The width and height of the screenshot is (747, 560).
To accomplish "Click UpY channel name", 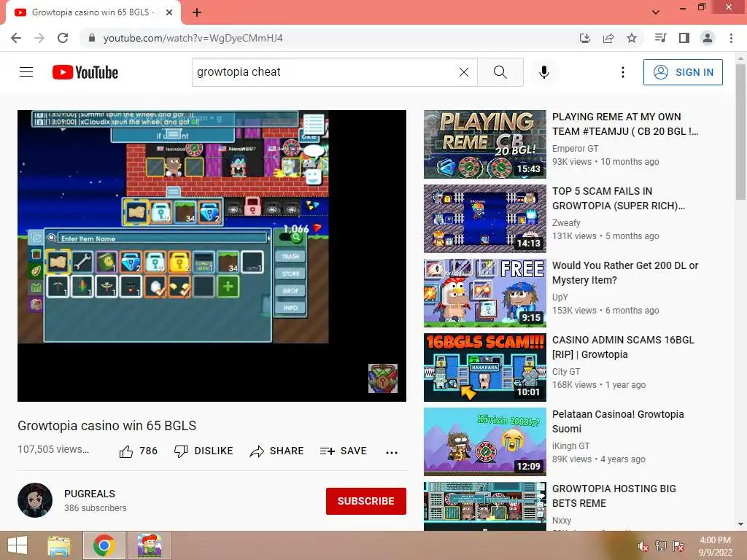I will pyautogui.click(x=560, y=297).
